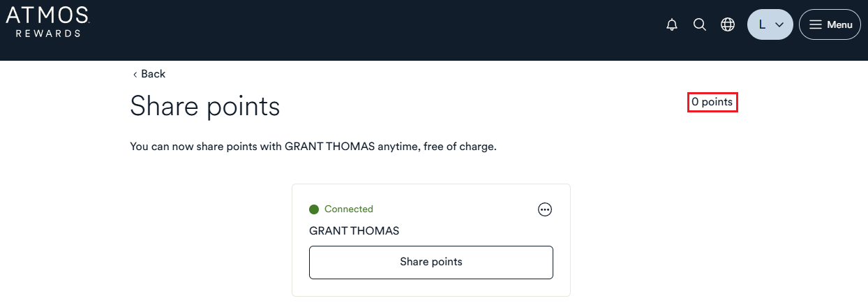Viewport: 868px width, 303px height.
Task: Click the Connected status label
Action: [349, 209]
